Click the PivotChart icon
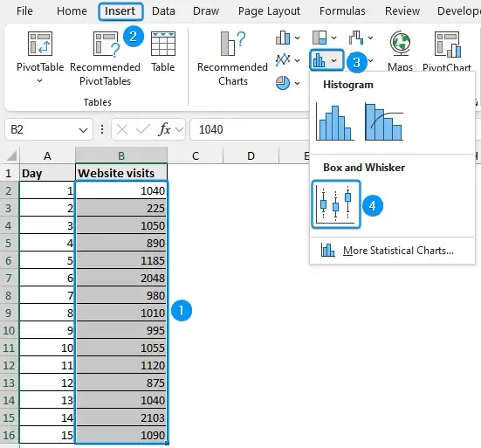 click(x=447, y=45)
